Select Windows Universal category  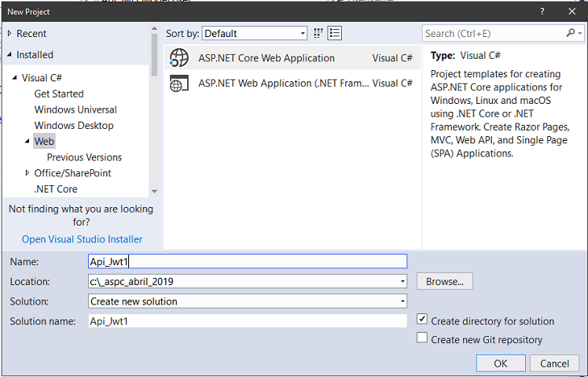(75, 110)
